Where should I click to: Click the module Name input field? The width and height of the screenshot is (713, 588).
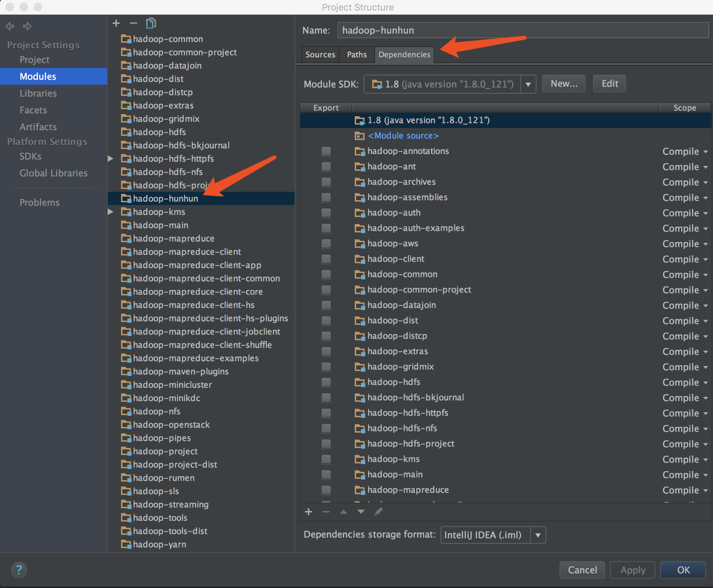523,30
